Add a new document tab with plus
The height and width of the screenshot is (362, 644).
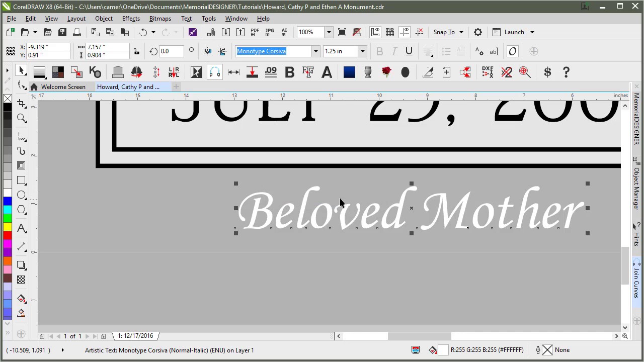pyautogui.click(x=176, y=87)
